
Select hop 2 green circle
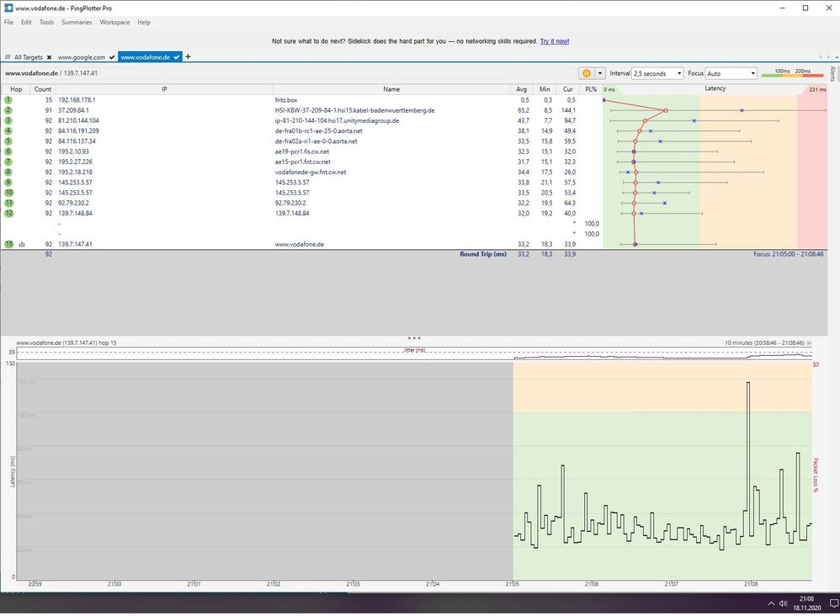pyautogui.click(x=8, y=110)
